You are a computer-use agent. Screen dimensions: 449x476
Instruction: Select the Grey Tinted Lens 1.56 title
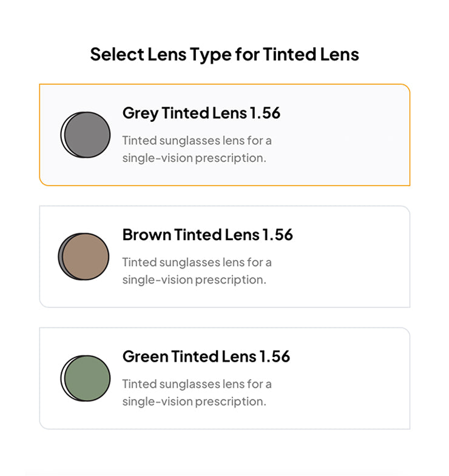point(201,113)
